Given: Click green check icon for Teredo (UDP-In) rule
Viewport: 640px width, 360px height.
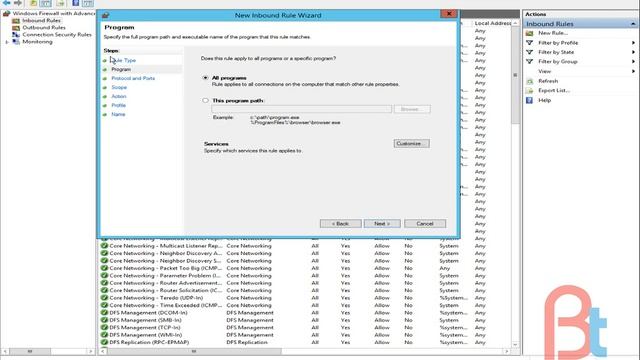Looking at the screenshot, I should pos(104,298).
